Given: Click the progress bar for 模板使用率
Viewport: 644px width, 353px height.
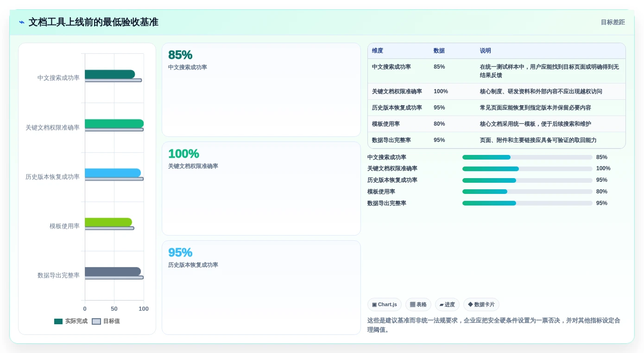Looking at the screenshot, I should pos(527,192).
